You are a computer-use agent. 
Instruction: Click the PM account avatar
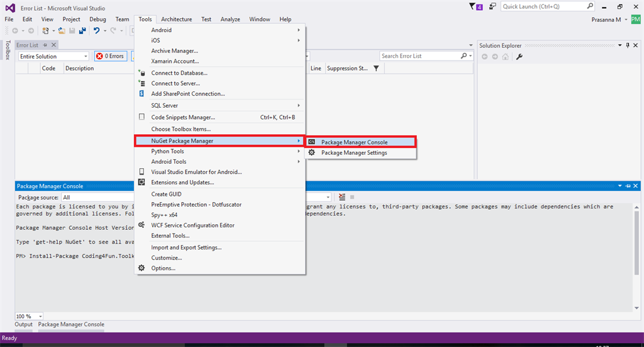[x=636, y=20]
